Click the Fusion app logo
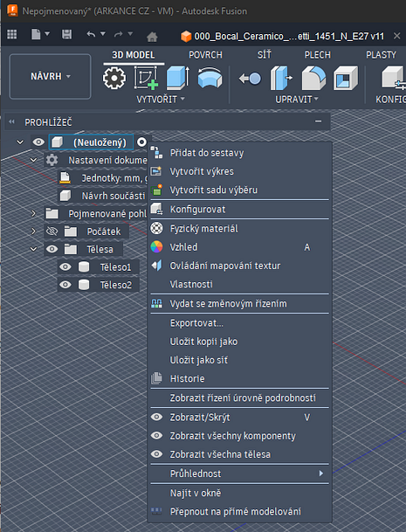This screenshot has width=406, height=532. (12, 10)
